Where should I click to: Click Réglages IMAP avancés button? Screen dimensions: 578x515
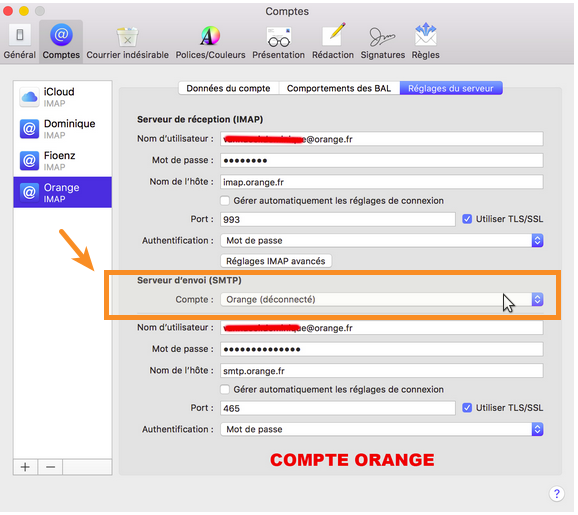pyautogui.click(x=276, y=261)
